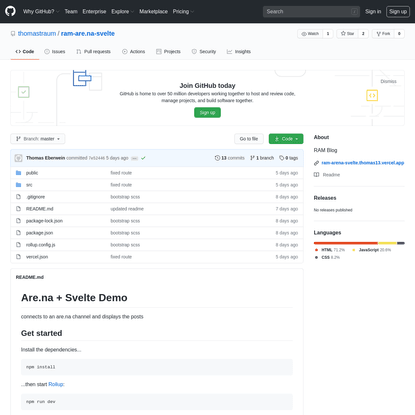This screenshot has height=415, width=415.
Task: Open the Rollup link in README
Action: pos(56,384)
